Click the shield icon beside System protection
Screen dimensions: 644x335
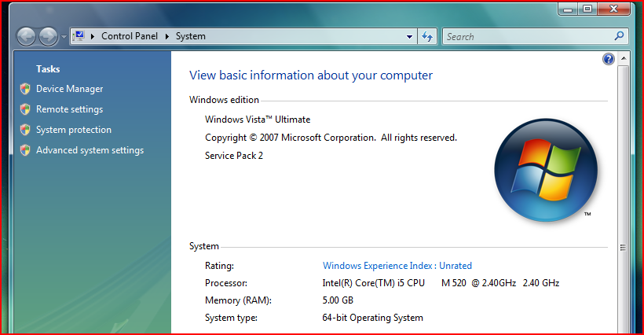coord(25,130)
